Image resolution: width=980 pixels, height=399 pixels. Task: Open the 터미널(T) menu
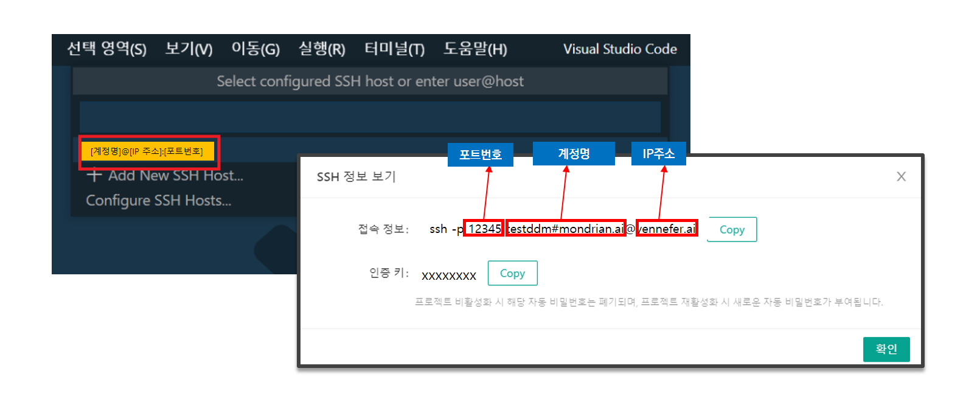(x=394, y=49)
